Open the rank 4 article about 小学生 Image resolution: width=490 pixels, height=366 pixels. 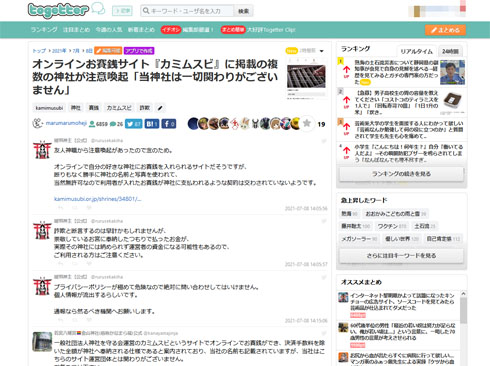409,153
